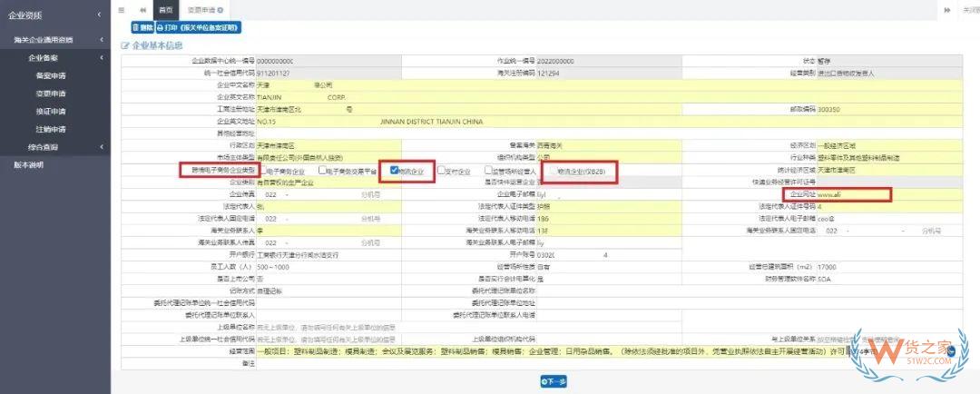Click the 企业中文名称 input field
Viewport: 980px width, 394px height.
point(610,84)
